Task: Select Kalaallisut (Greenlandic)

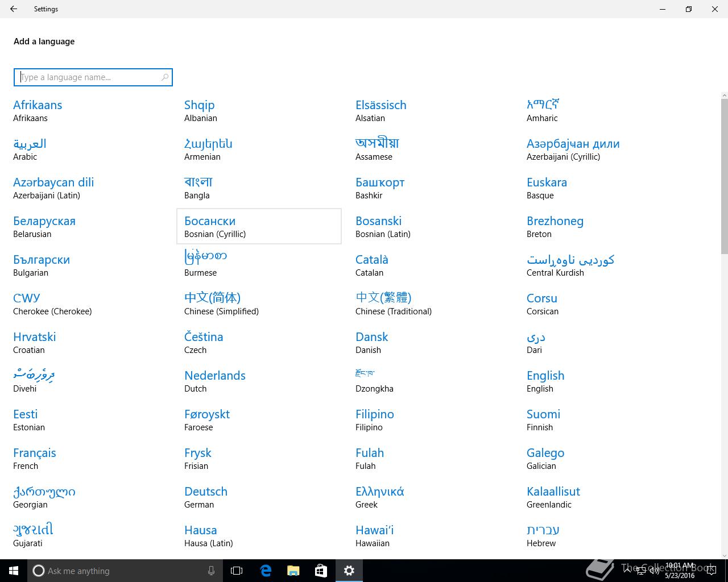Action: [601, 497]
